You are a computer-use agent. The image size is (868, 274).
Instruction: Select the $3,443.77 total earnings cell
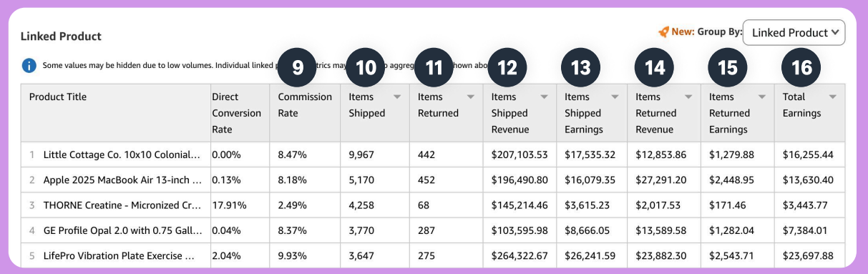[809, 205]
